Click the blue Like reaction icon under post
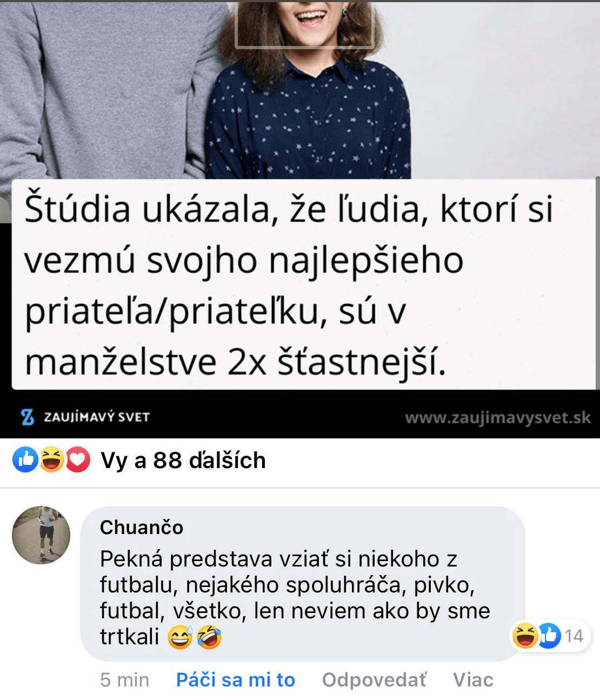 (25, 460)
